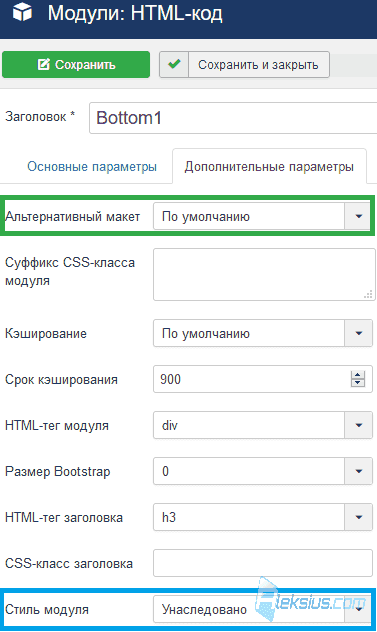This screenshot has height=632, width=377.
Task: Click the Стиль модуля label text
Action: 47,610
